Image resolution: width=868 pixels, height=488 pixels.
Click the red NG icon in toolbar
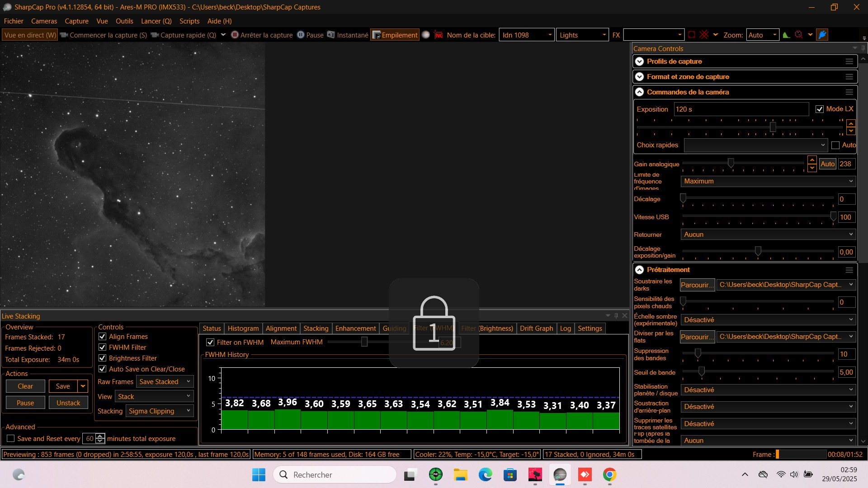439,35
